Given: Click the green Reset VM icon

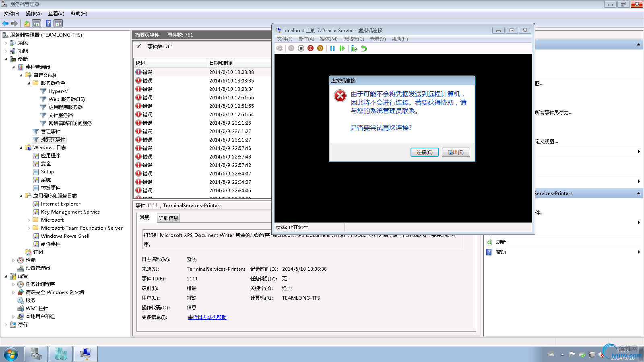Looking at the screenshot, I should [342, 48].
